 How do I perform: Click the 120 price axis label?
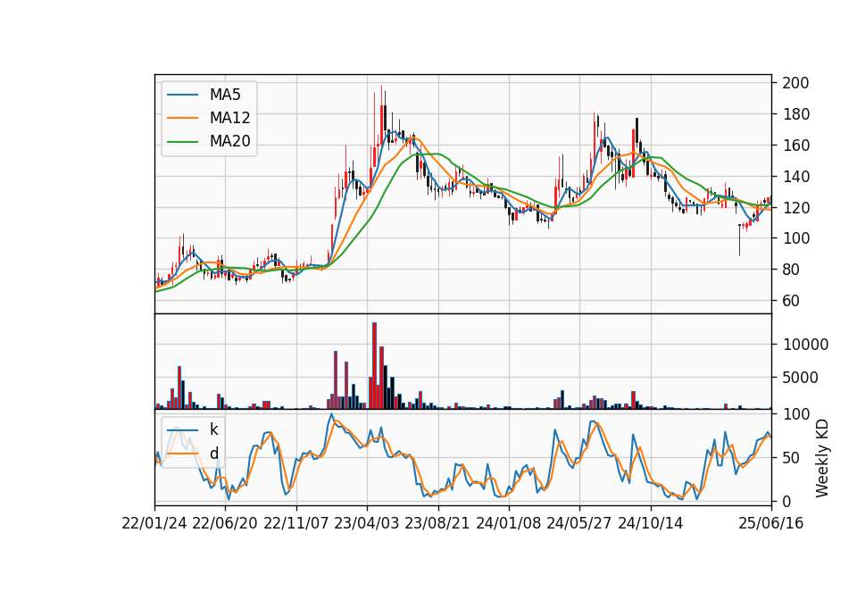click(x=795, y=208)
